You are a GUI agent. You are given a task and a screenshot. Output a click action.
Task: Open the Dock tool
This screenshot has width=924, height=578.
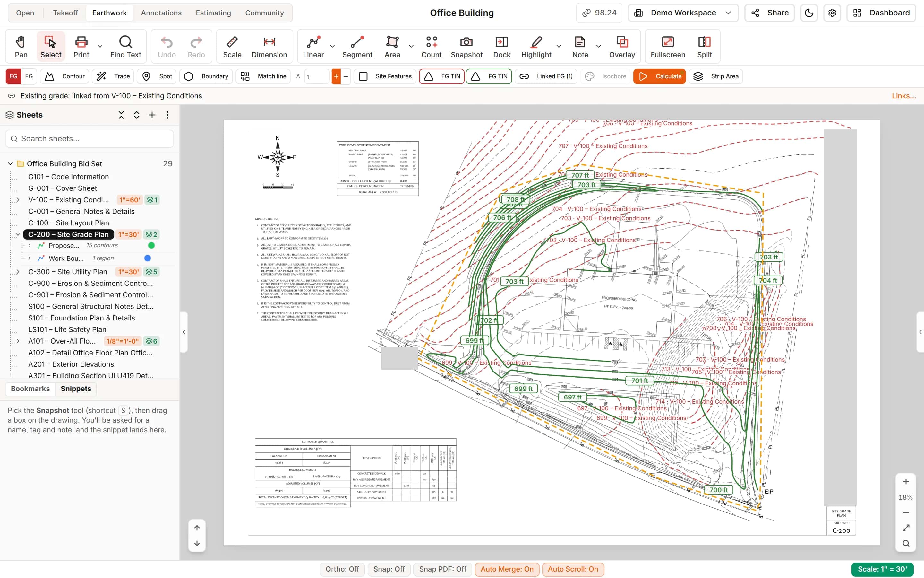(x=502, y=46)
